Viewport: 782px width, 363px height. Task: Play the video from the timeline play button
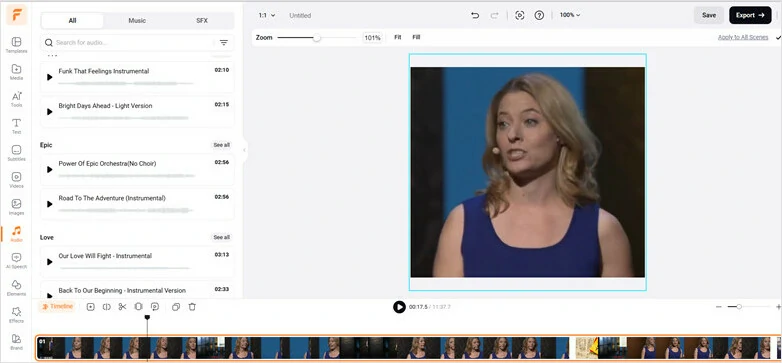pyautogui.click(x=399, y=307)
